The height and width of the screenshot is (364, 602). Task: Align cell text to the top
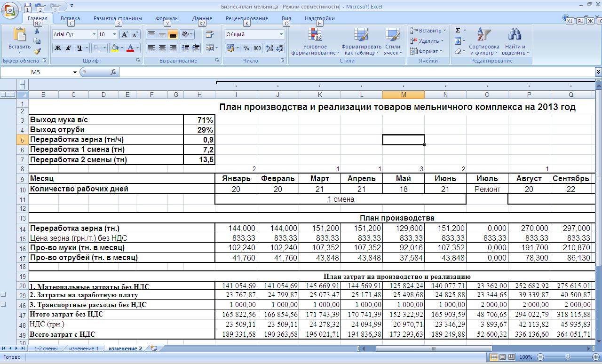coord(151,34)
